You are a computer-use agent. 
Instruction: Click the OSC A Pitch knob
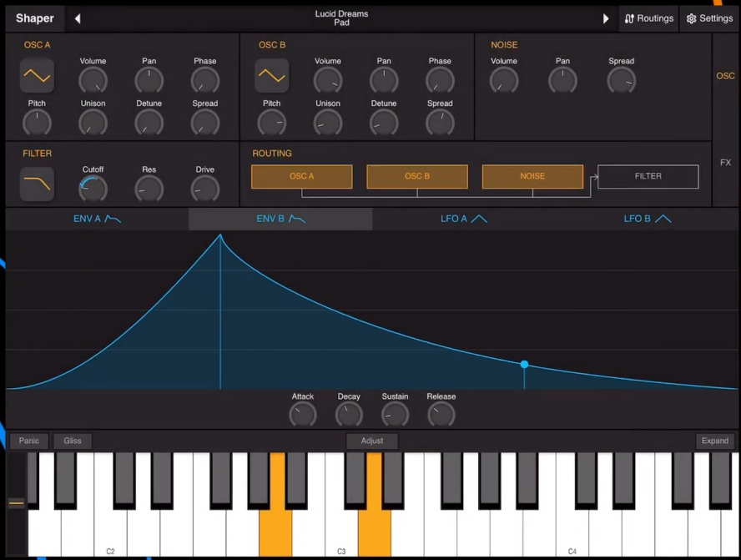click(x=37, y=123)
